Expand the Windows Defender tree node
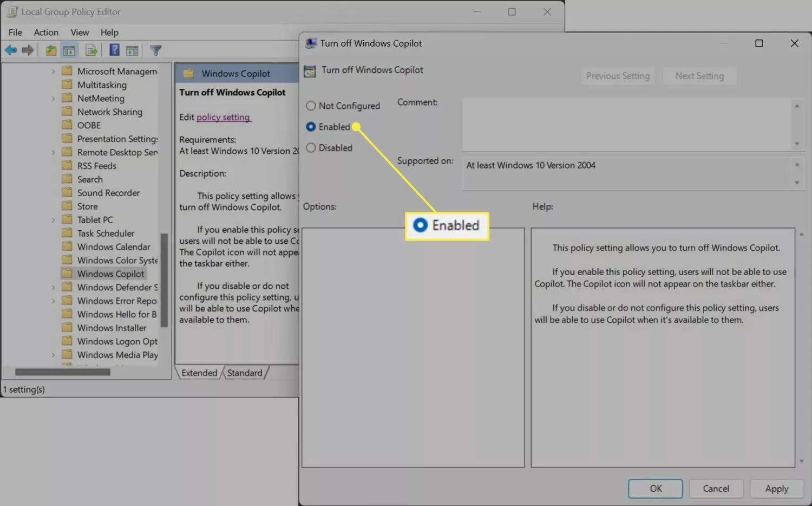 click(x=53, y=288)
